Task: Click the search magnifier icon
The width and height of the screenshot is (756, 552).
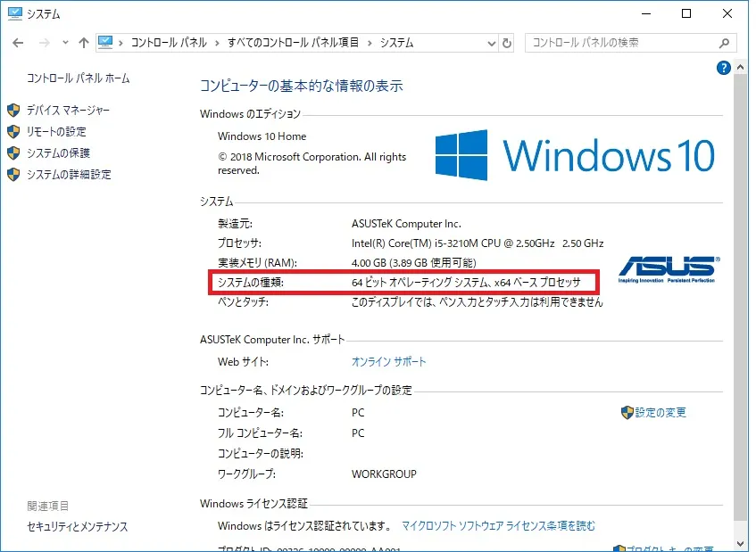Action: pyautogui.click(x=724, y=44)
